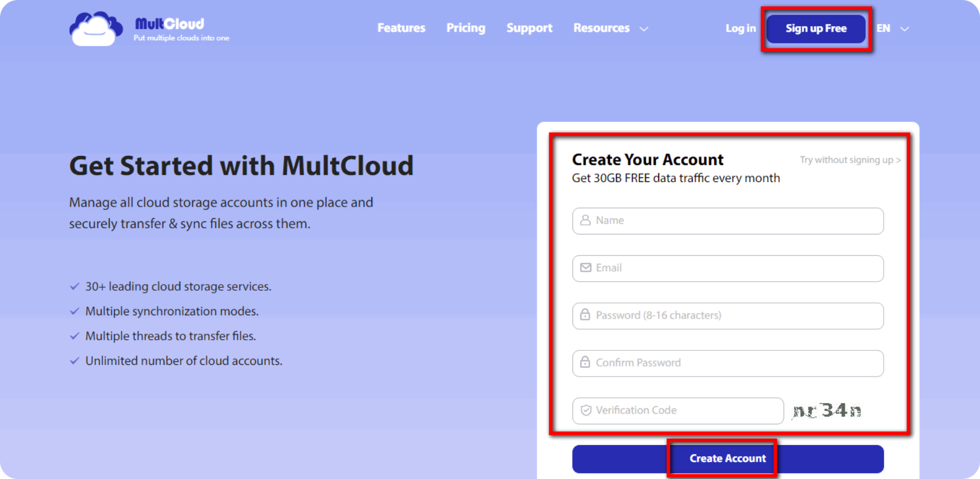
Task: Focus the Email input field
Action: [728, 268]
